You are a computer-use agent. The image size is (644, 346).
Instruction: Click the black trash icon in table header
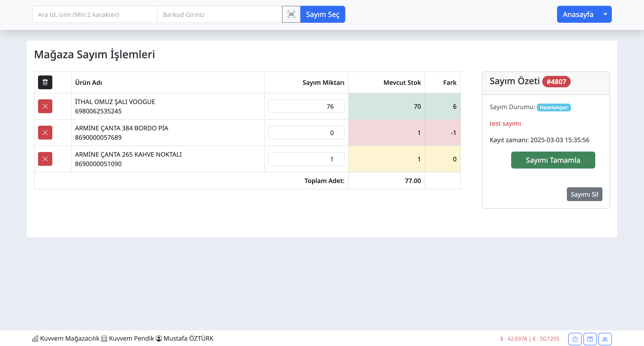pyautogui.click(x=45, y=82)
